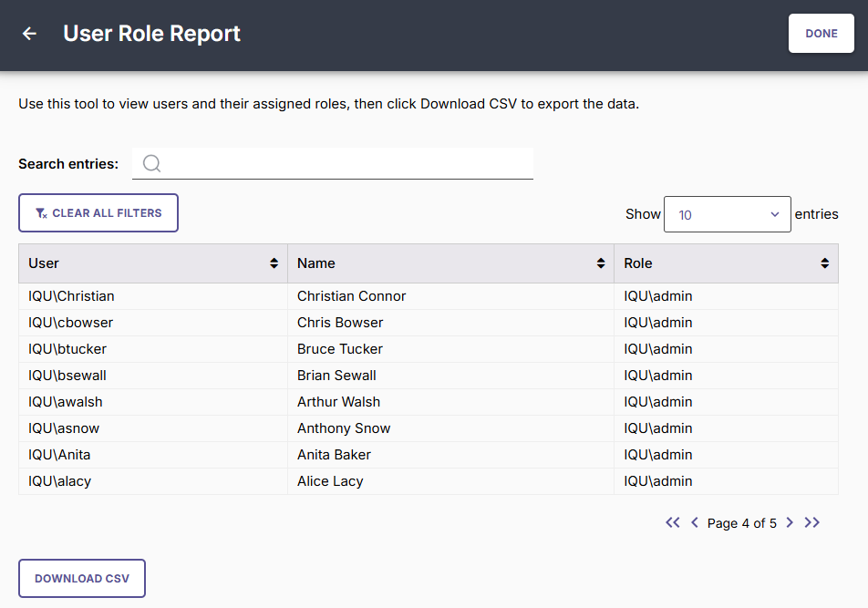868x608 pixels.
Task: Click the name Bruce Tucker
Action: click(x=340, y=349)
